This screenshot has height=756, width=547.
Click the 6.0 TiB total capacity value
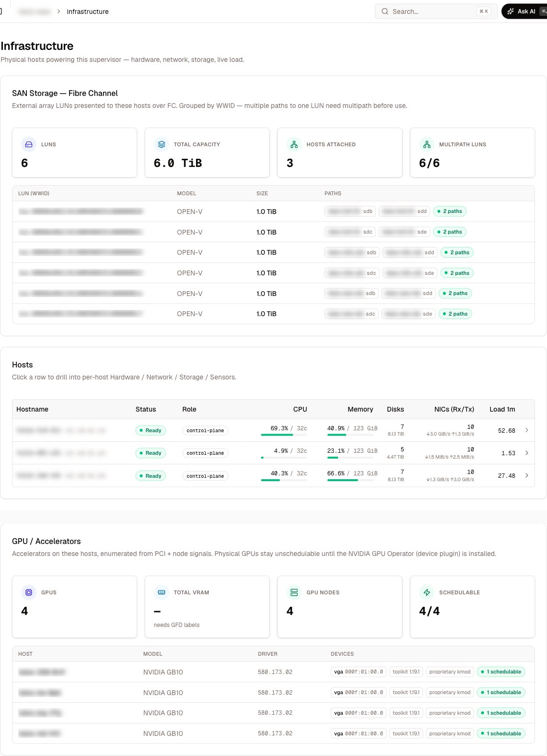tap(178, 163)
